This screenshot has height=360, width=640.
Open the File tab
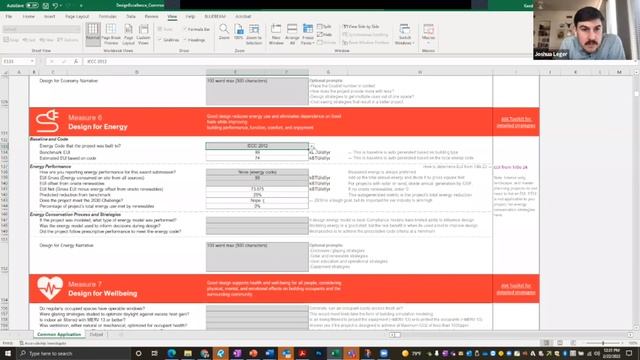(9, 16)
